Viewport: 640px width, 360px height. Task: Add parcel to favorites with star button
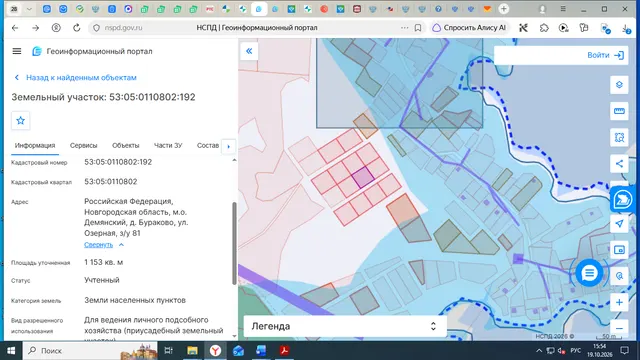click(x=20, y=120)
